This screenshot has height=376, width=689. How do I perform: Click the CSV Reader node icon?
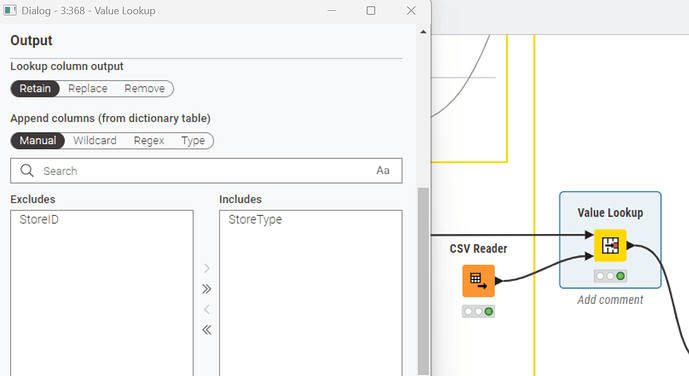(479, 281)
